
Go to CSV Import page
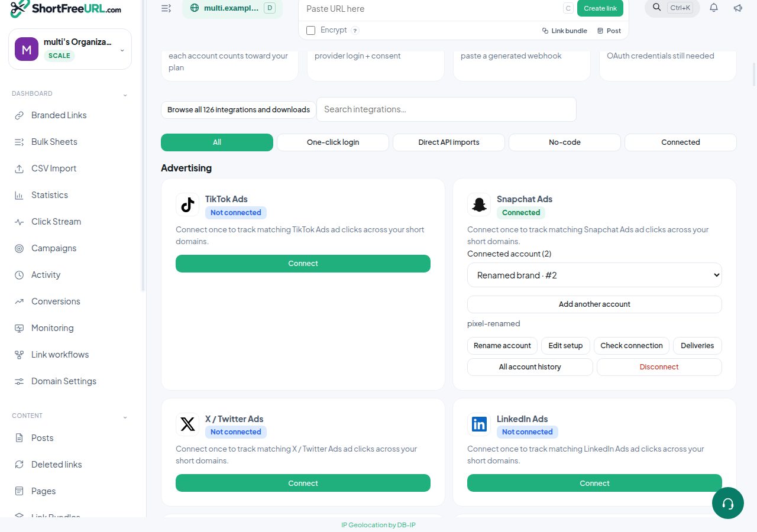pyautogui.click(x=54, y=168)
